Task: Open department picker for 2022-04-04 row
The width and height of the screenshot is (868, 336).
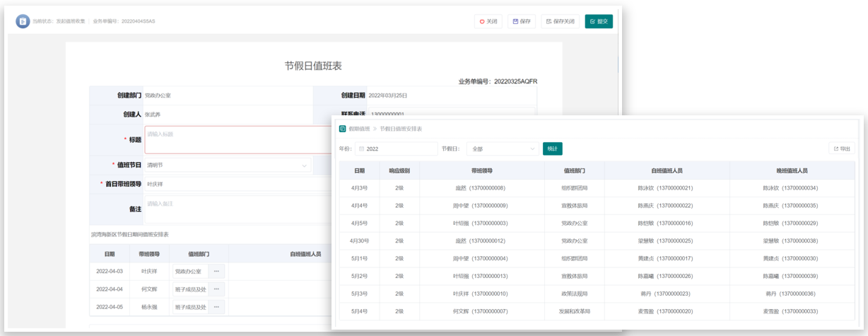Action: 216,289
